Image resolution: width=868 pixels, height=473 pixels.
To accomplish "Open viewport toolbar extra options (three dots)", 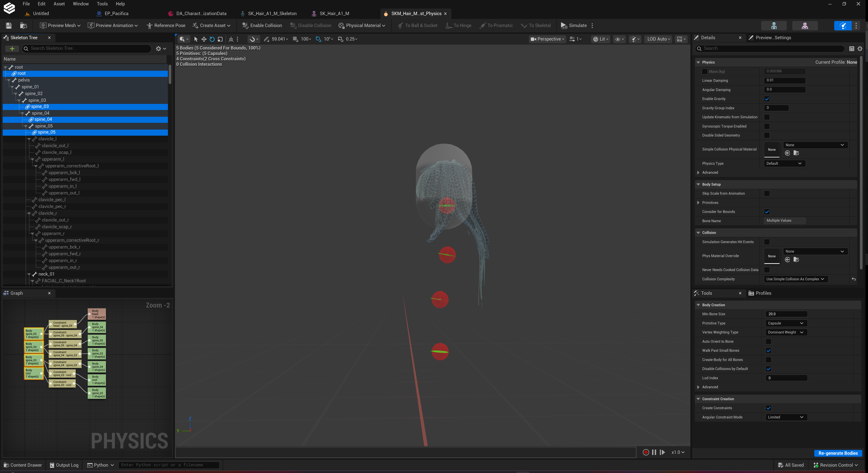I will pos(238,39).
